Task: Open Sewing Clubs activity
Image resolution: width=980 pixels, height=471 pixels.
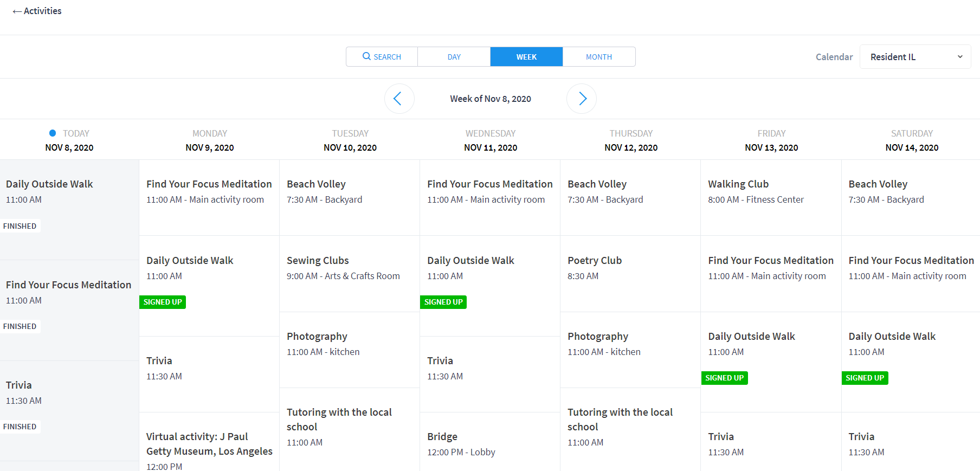Action: (350, 274)
